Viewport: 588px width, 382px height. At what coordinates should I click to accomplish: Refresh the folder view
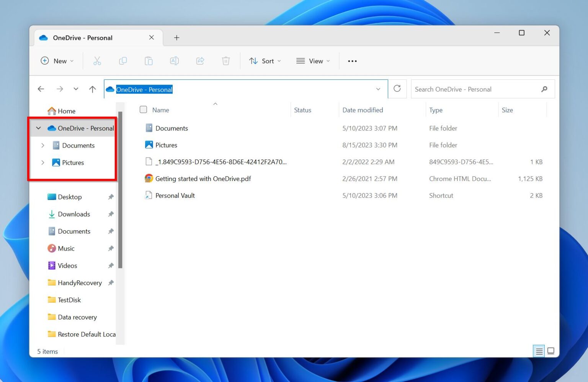[397, 89]
